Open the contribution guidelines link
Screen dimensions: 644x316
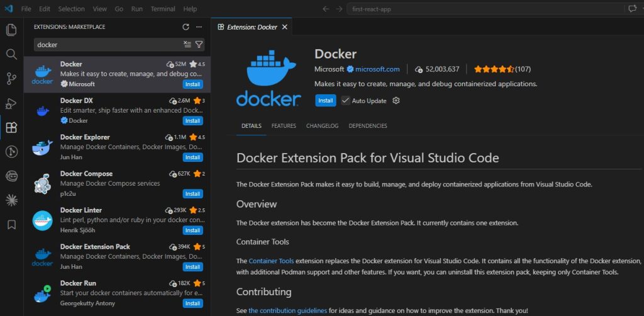287,310
